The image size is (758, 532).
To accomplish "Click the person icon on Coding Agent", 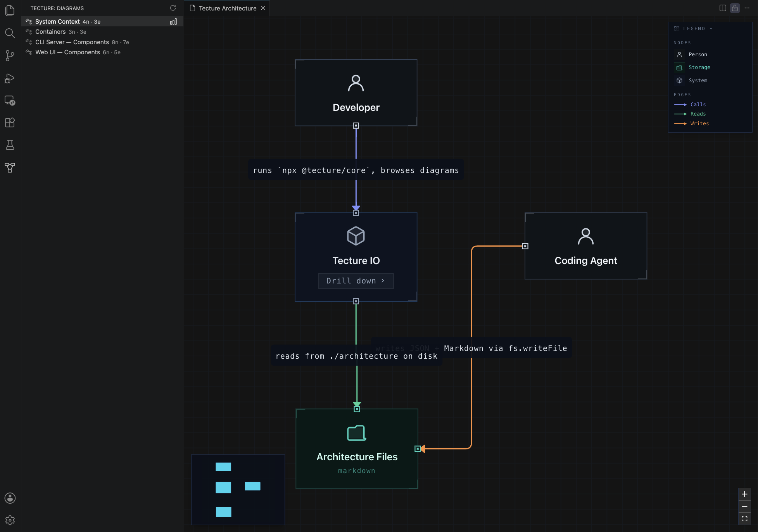I will coord(586,236).
